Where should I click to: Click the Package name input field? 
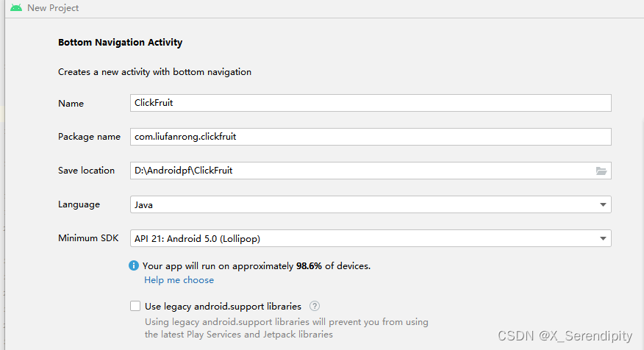(371, 137)
